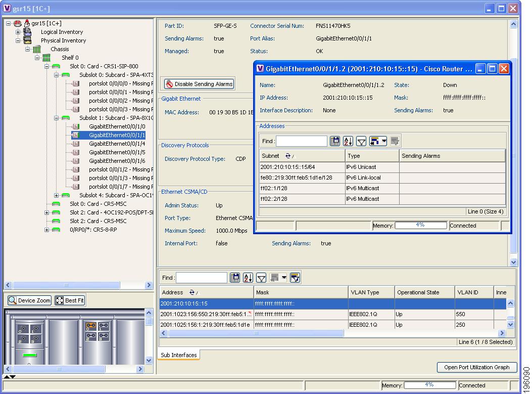Click the Best Fit button

tap(70, 300)
